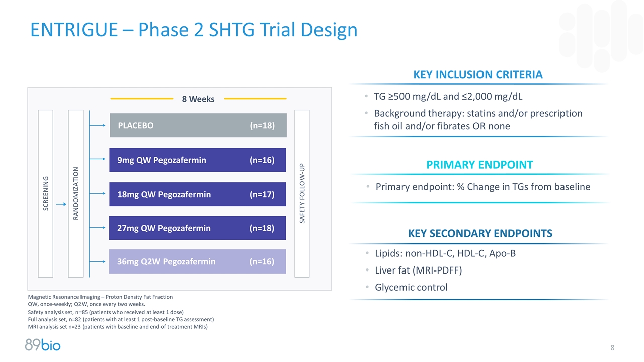The image size is (644, 362).
Task: Click the SCREENING vertical box
Action: 46,194
